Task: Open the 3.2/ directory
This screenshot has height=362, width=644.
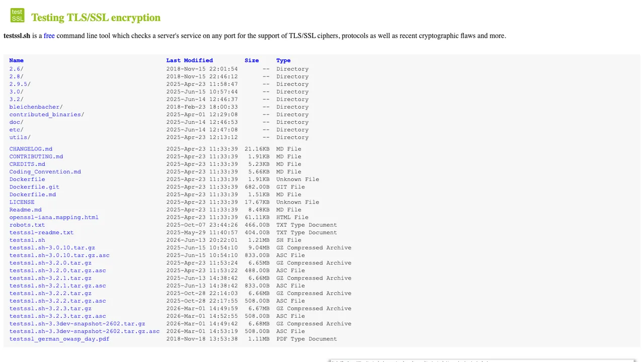Action: [16, 99]
